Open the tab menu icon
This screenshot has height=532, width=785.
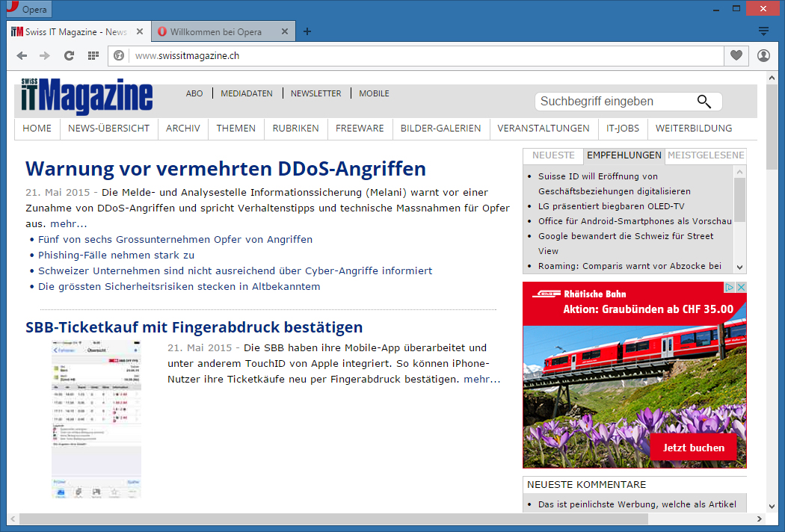click(x=763, y=31)
